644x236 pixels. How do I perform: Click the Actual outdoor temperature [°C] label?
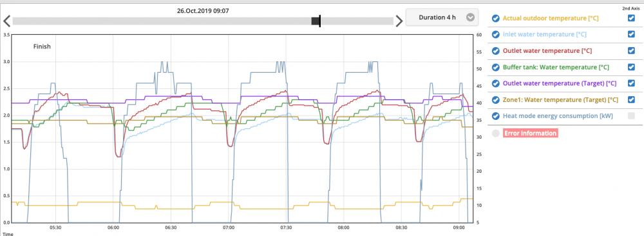[551, 18]
